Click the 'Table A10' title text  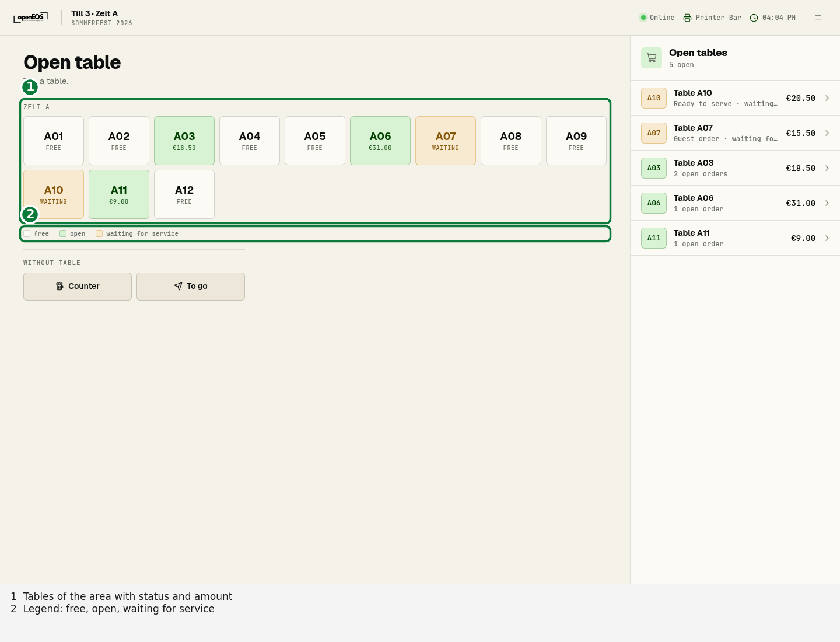tap(693, 93)
